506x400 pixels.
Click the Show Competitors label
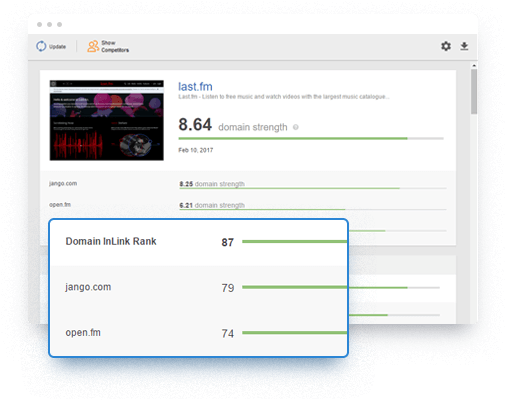click(115, 46)
